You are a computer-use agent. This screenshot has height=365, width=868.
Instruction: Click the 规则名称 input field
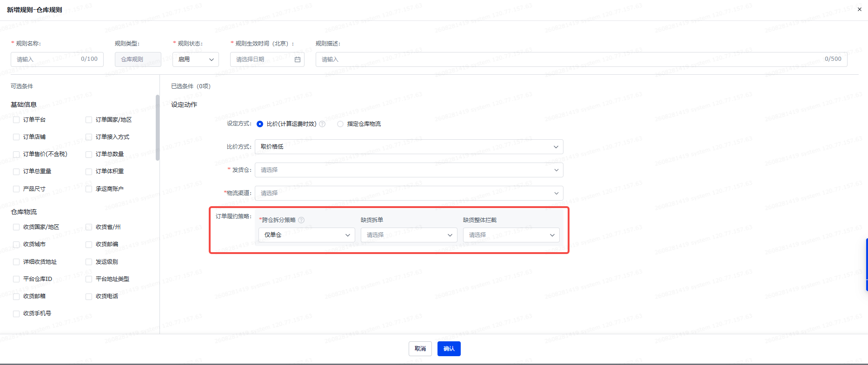[57, 59]
